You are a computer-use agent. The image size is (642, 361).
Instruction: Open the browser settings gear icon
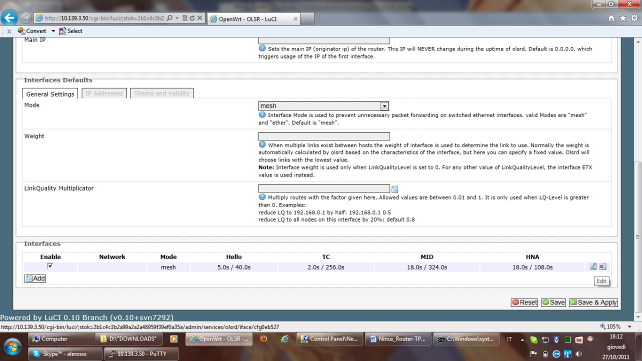[634, 18]
